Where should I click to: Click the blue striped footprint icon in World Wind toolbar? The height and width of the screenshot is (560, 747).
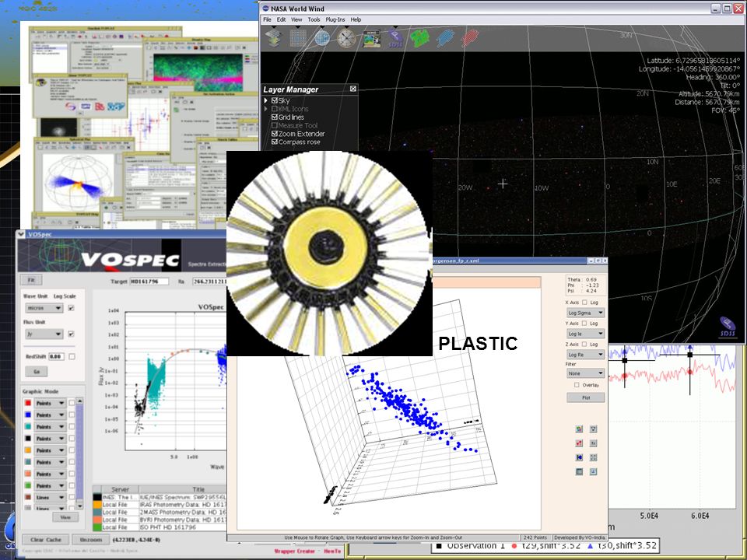[x=445, y=38]
